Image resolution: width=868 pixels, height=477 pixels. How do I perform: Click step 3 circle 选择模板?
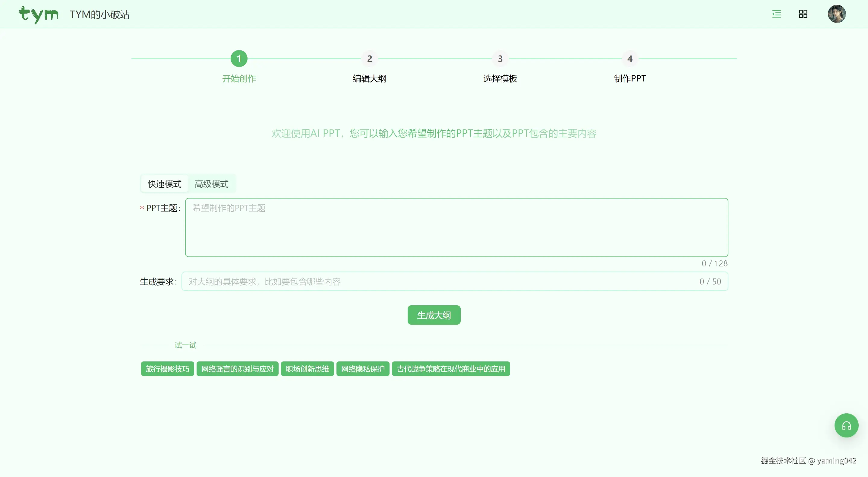click(x=500, y=59)
